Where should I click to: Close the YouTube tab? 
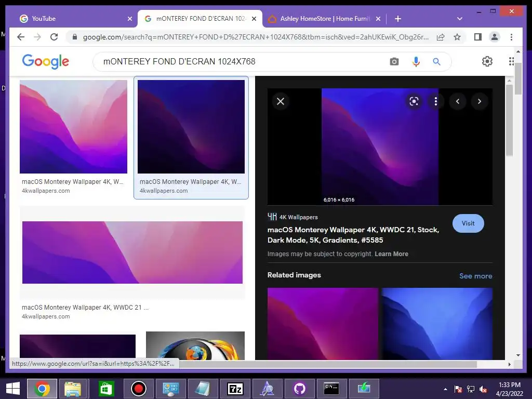(129, 19)
